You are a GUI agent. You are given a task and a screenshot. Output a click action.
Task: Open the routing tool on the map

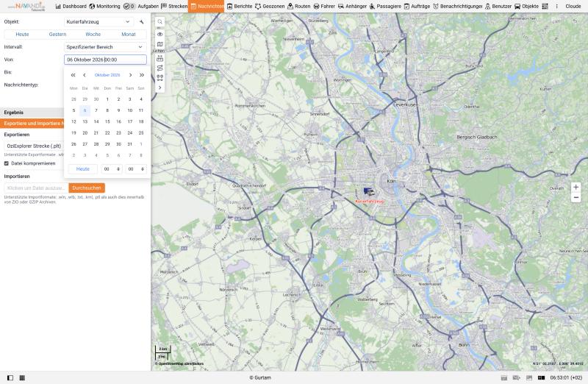coord(159,68)
